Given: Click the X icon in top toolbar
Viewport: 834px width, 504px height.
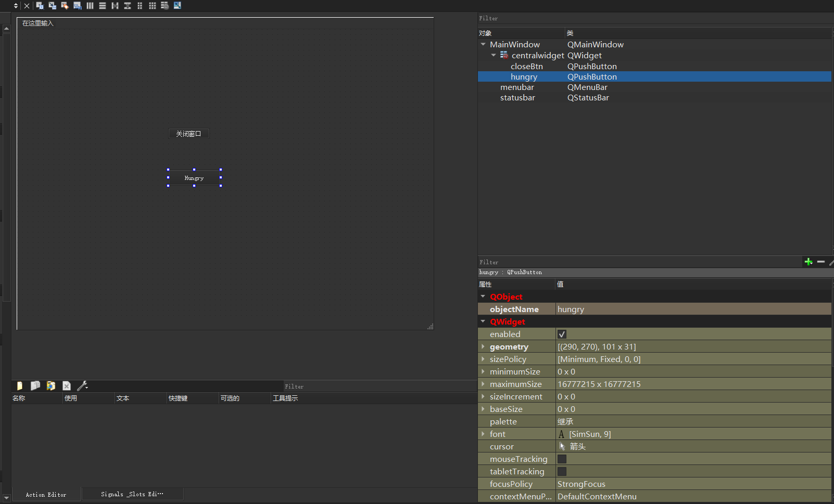Looking at the screenshot, I should [x=27, y=6].
